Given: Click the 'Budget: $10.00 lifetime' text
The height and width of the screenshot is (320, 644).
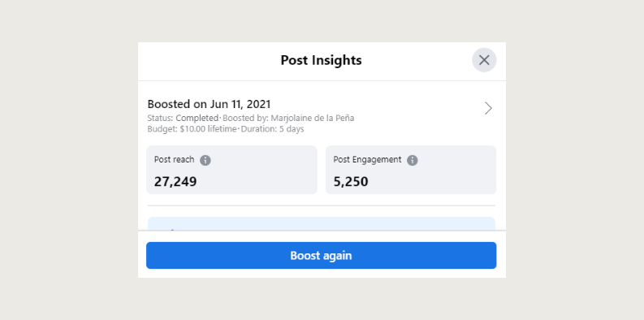Looking at the screenshot, I should (x=192, y=129).
